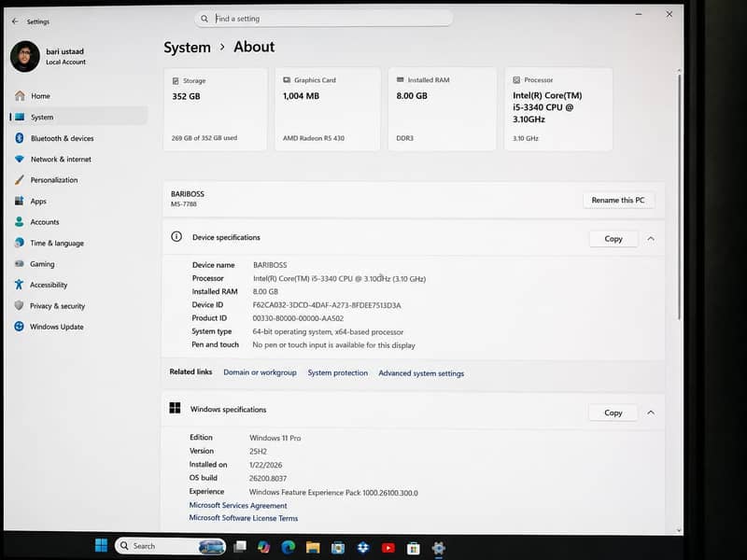Go back with the Settings back arrow
The width and height of the screenshot is (747, 560).
tap(15, 21)
